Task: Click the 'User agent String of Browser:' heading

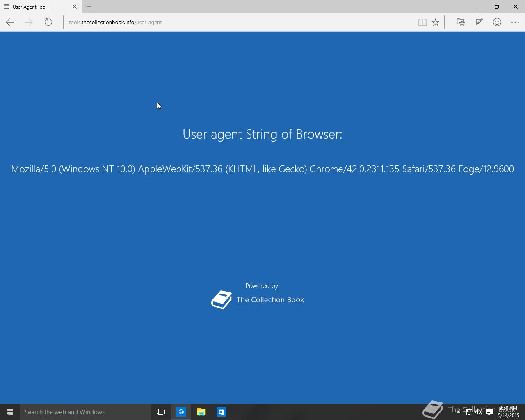Action: [262, 134]
